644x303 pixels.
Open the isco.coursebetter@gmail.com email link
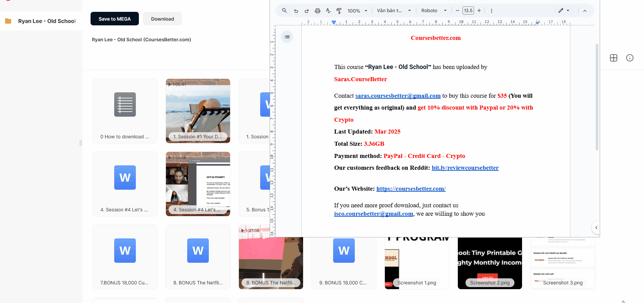click(374, 214)
